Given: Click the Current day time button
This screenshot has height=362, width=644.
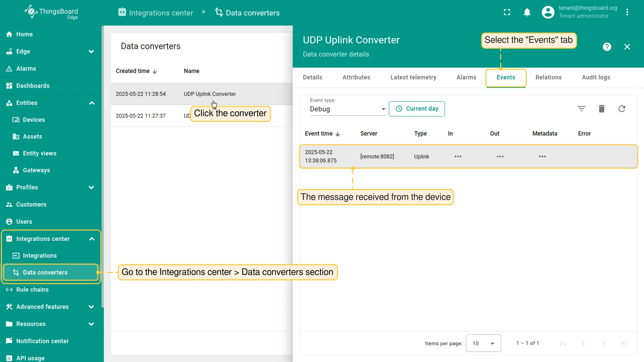Looking at the screenshot, I should point(417,109).
